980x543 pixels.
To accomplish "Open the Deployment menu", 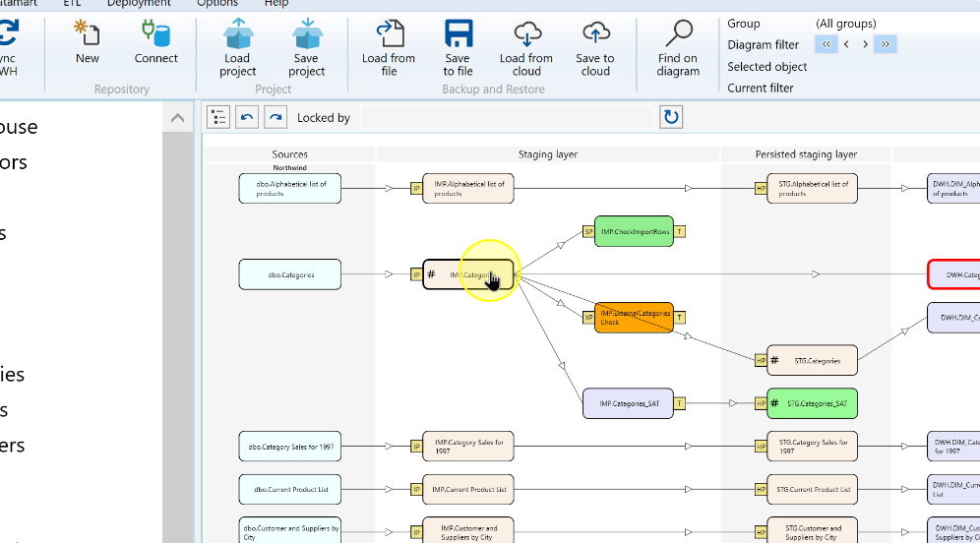I will pos(139,4).
